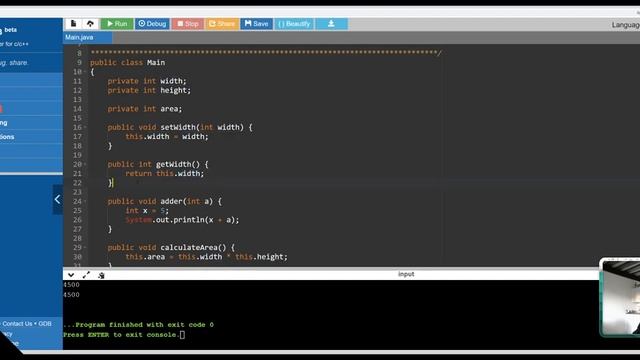
Task: Click the GDB link in sidebar
Action: click(x=45, y=324)
